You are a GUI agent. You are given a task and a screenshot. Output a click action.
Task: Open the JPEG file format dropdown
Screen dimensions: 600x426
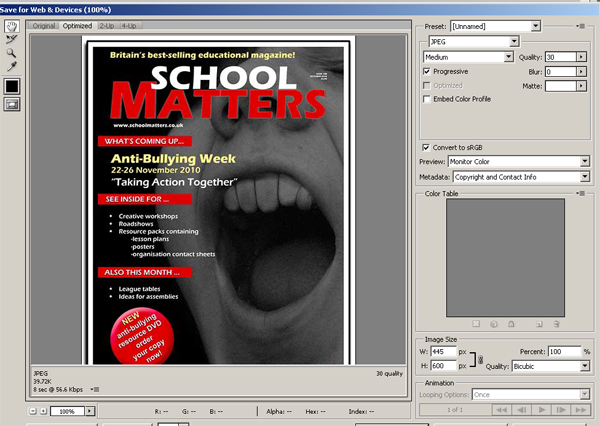click(514, 41)
